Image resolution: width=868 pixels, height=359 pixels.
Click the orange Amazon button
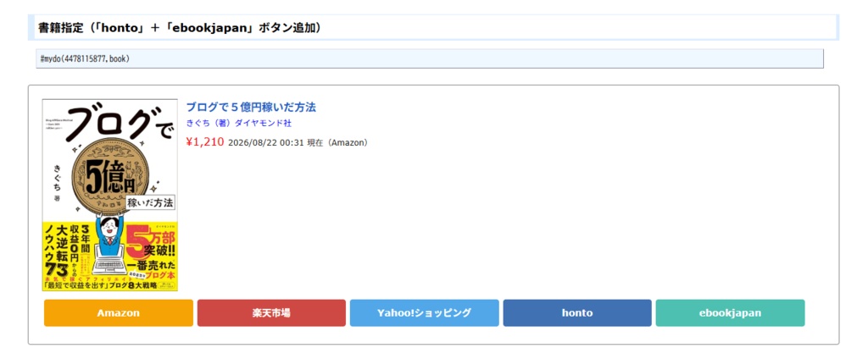point(119,313)
